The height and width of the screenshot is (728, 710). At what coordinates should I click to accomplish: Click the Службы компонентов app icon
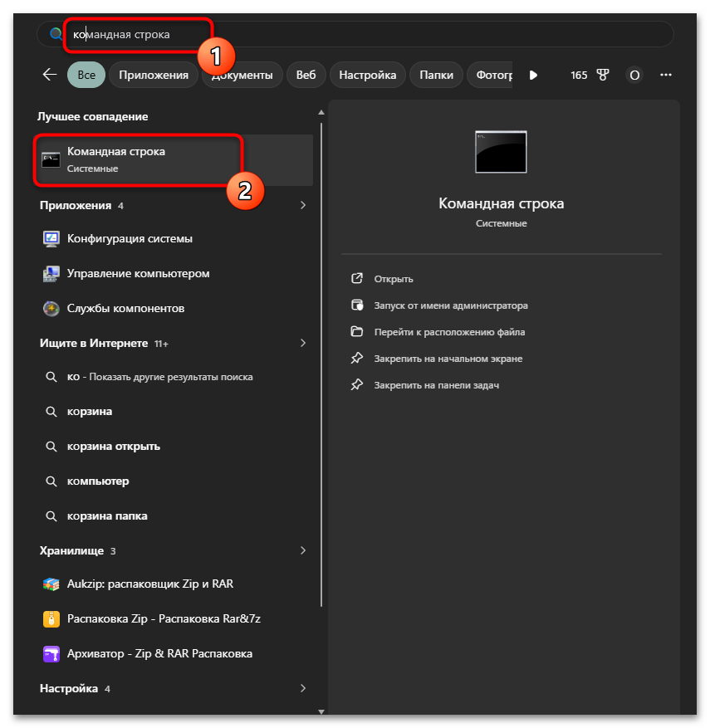[51, 308]
